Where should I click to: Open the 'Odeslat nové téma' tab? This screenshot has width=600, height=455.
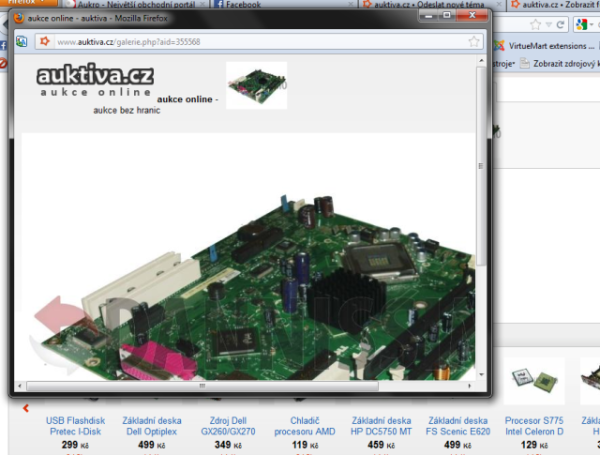(450, 5)
